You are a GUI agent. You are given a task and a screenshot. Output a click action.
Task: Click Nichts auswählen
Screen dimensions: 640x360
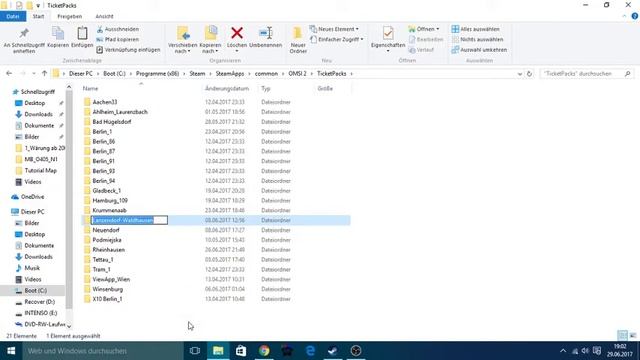(x=478, y=40)
